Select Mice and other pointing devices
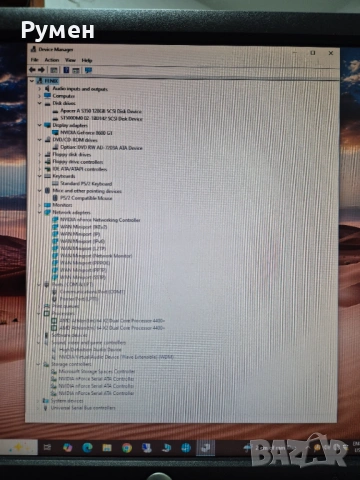Screen dimensions: 360x480 (87, 191)
